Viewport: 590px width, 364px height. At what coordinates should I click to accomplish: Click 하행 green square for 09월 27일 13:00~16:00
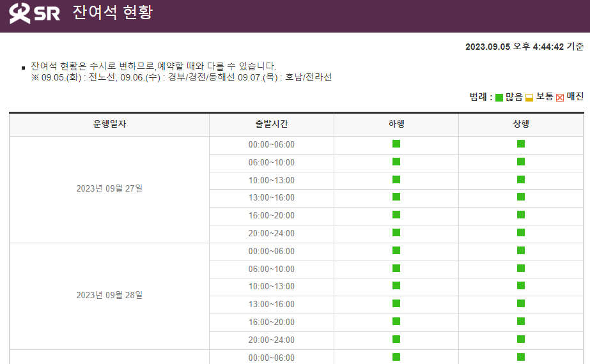coord(396,197)
